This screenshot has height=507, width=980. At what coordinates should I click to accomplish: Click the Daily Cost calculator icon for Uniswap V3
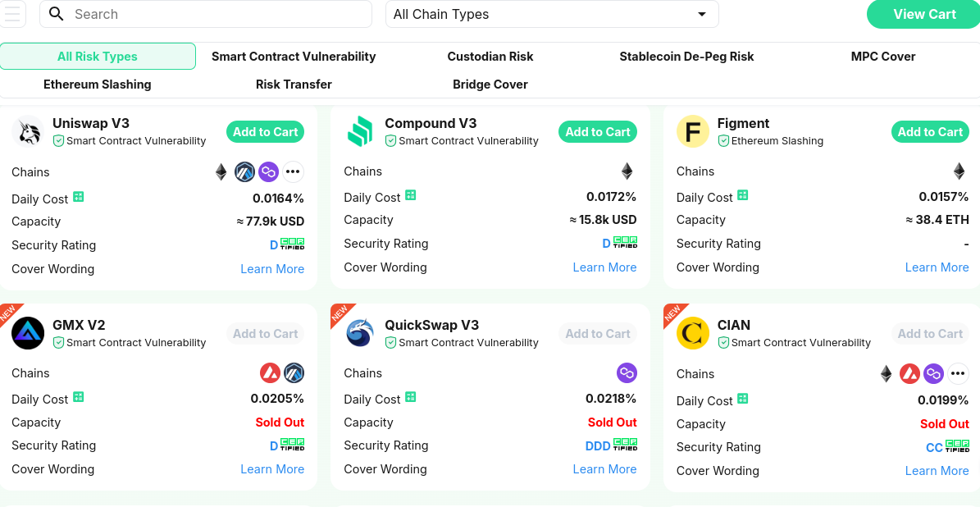79,197
